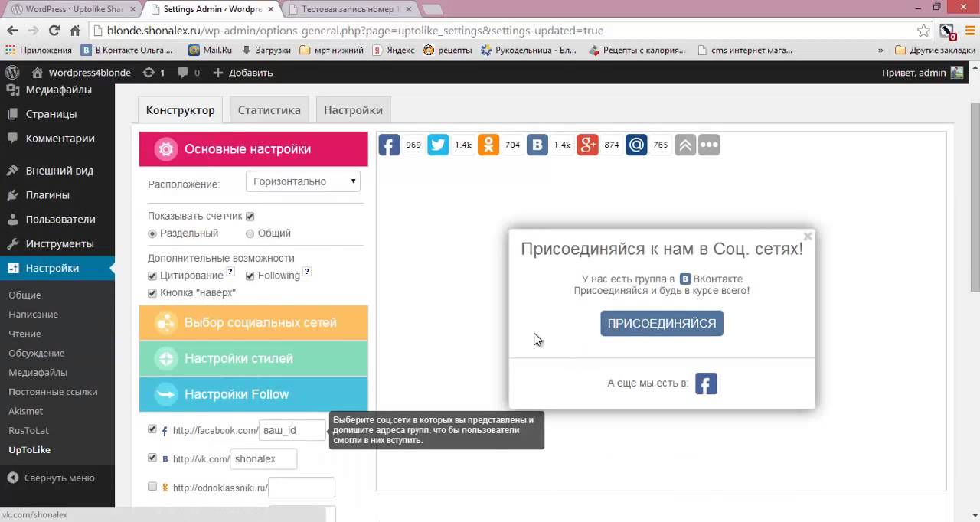Click the ПРИСОЕДИНЯЙСЯ button
Screen dimensions: 980x522
tap(661, 323)
